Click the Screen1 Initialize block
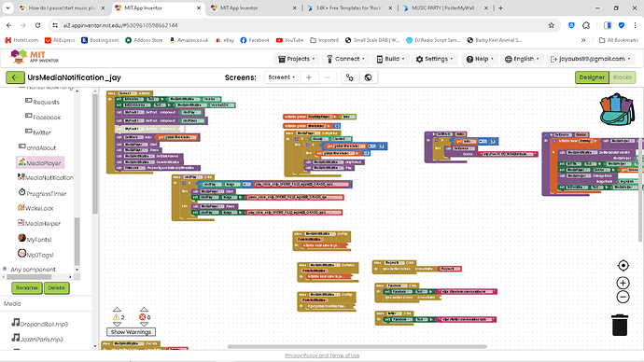This screenshot has height=362, width=644. coord(130,93)
